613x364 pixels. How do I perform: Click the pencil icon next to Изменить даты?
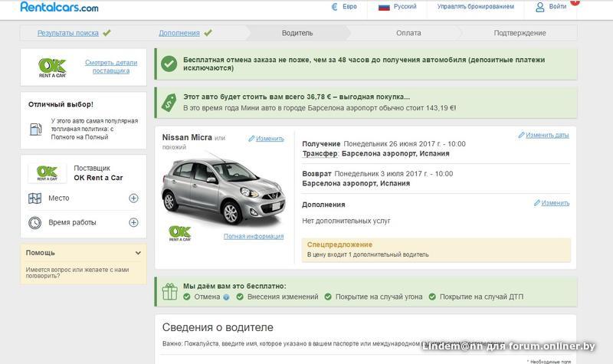tap(521, 135)
